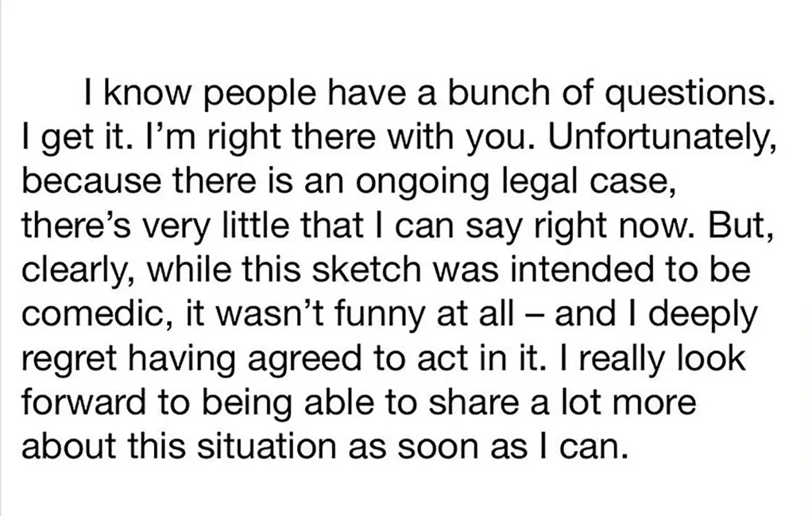Click the word "forward" in the statement
This screenshot has height=516, width=812.
[83, 402]
